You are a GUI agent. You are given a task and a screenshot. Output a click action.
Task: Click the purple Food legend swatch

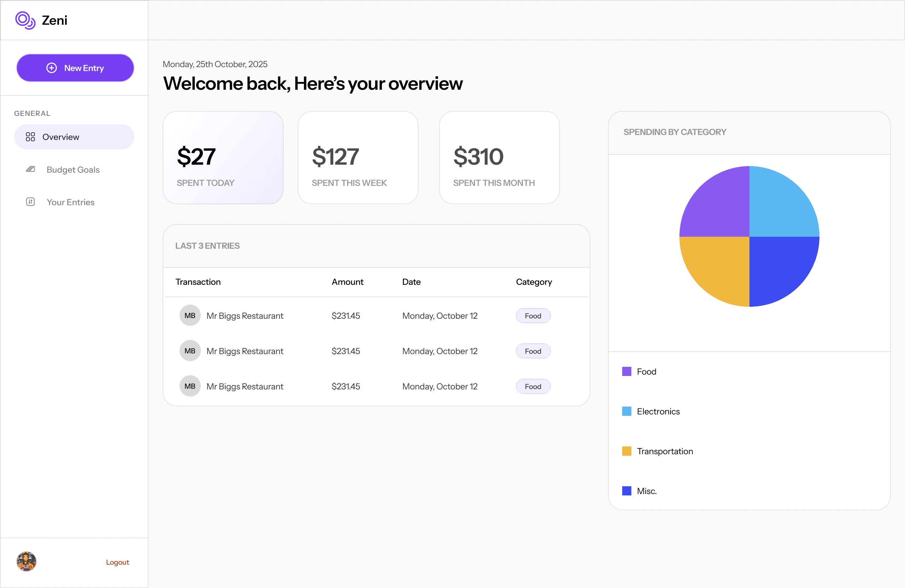click(x=626, y=371)
